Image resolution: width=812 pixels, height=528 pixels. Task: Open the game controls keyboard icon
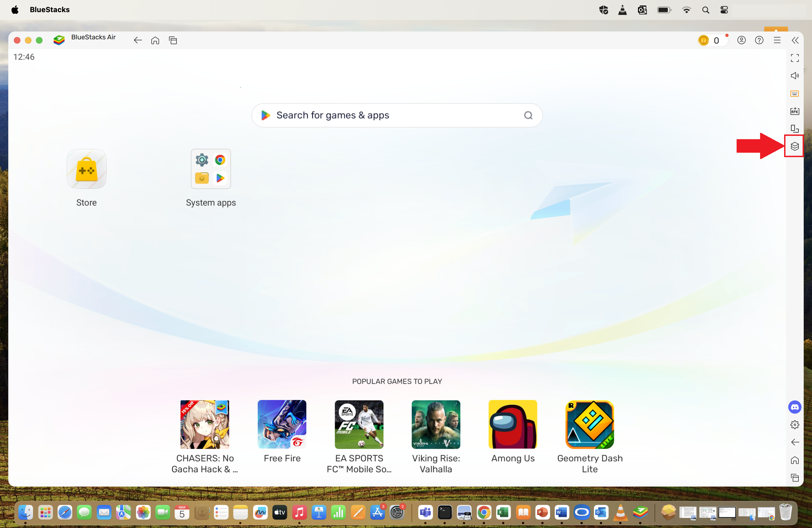[x=795, y=93]
